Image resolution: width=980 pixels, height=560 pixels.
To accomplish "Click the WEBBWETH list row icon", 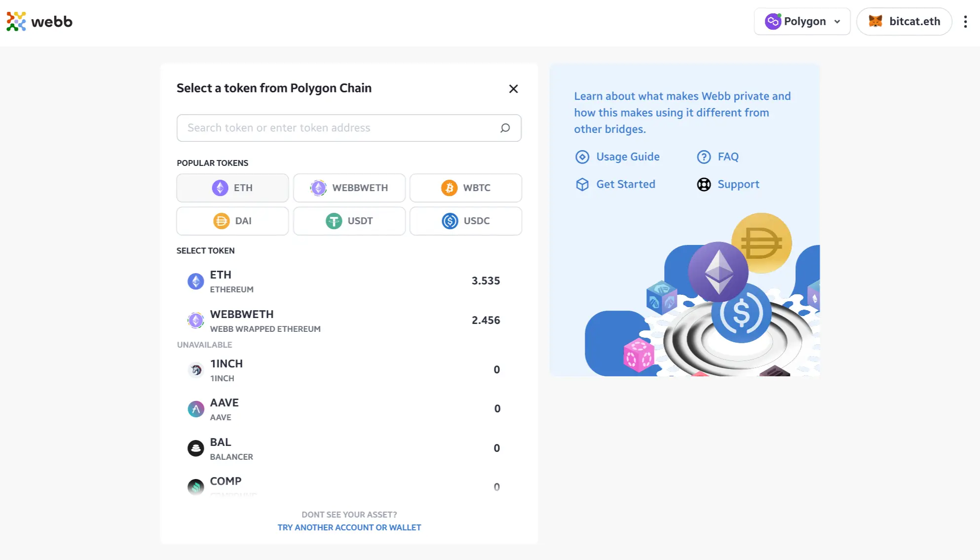I will coord(195,320).
